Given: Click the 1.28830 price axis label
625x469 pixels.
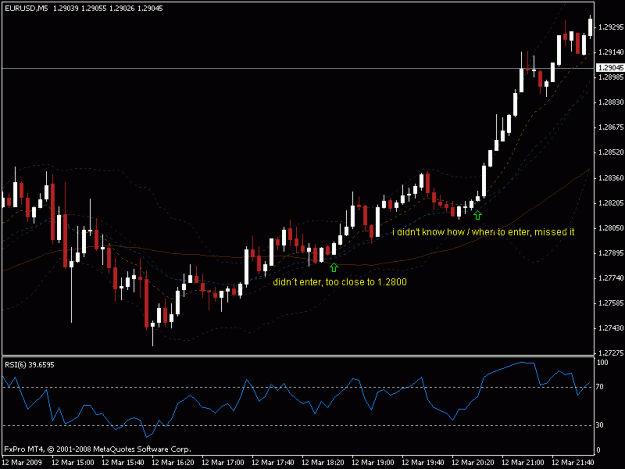Looking at the screenshot, I should [611, 102].
